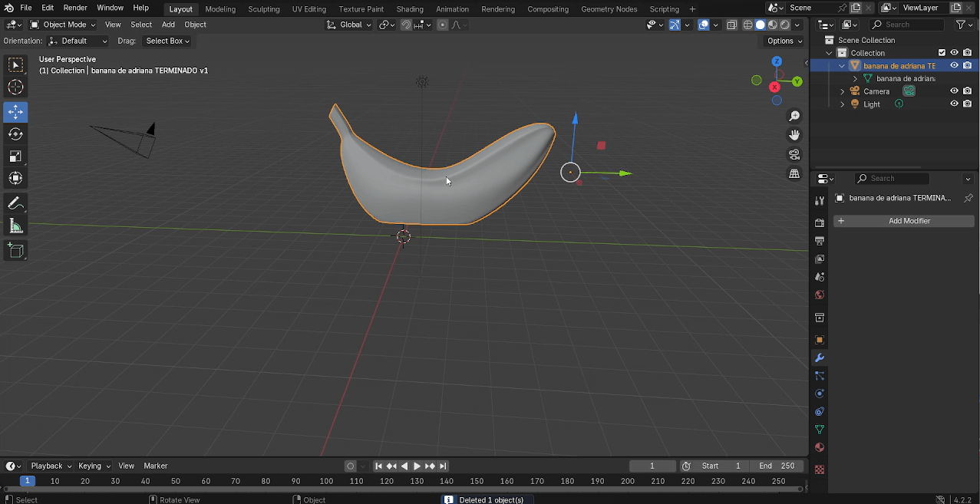
Task: Switch viewport shading to Wireframe
Action: 747,25
